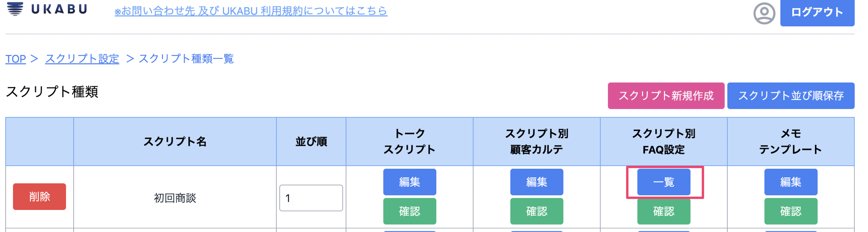Click the スクリプト名 column header
868x232 pixels.
pos(175,142)
